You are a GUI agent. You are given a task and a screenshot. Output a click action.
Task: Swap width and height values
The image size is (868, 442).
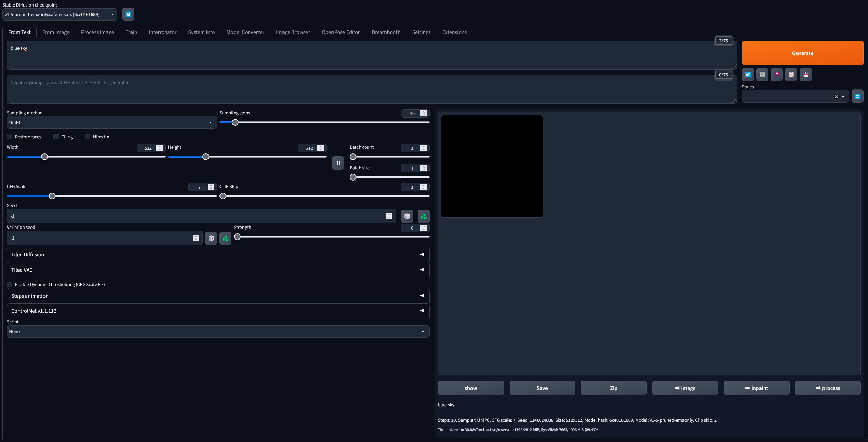click(338, 163)
